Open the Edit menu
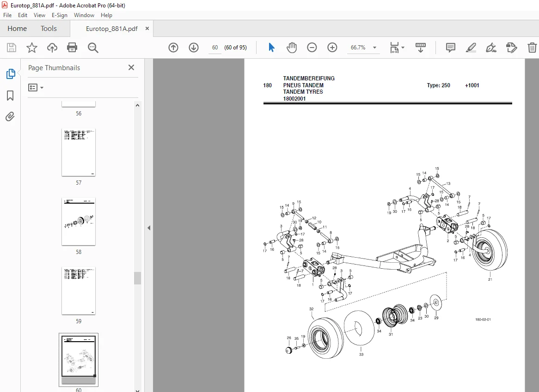539x392 pixels. 22,15
